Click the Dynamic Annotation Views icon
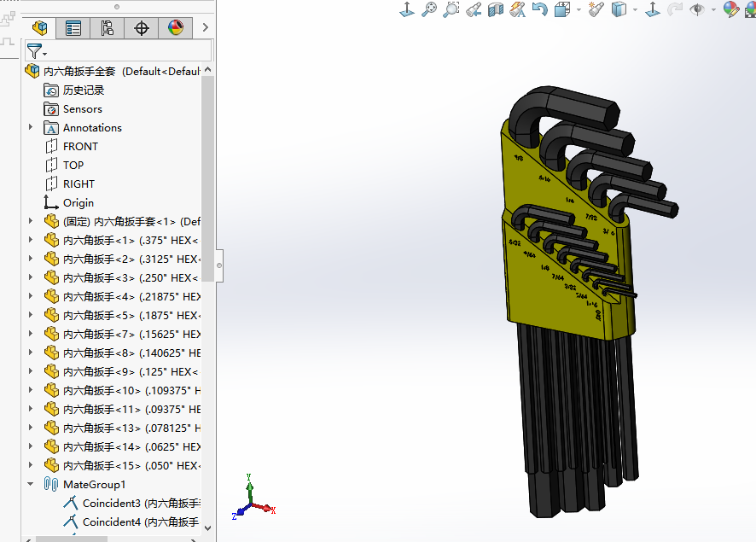The image size is (756, 542). pos(517,9)
